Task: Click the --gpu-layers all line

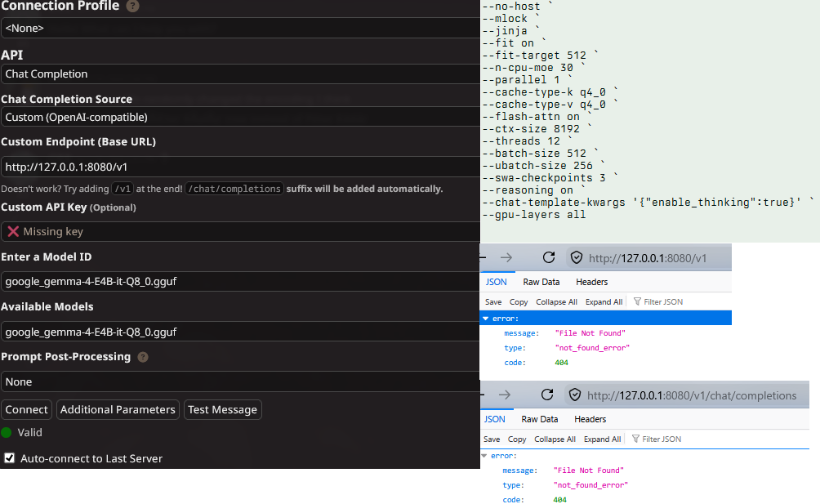Action: coord(534,214)
